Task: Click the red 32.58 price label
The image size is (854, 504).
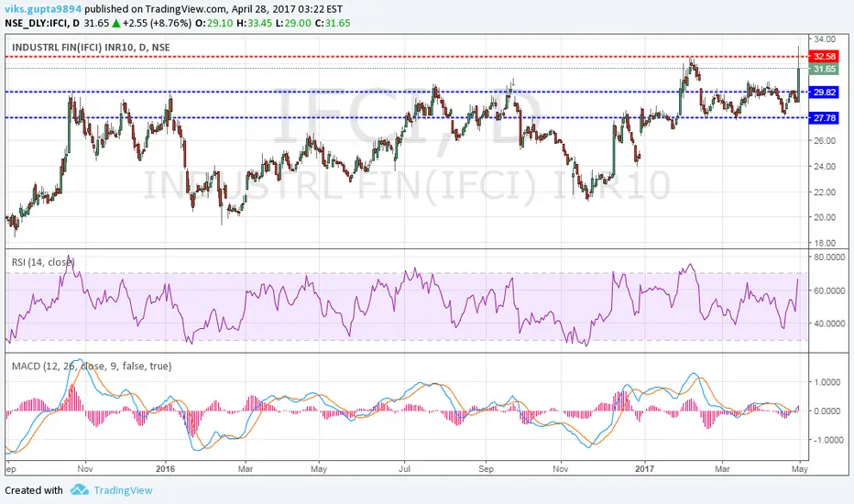Action: (824, 56)
